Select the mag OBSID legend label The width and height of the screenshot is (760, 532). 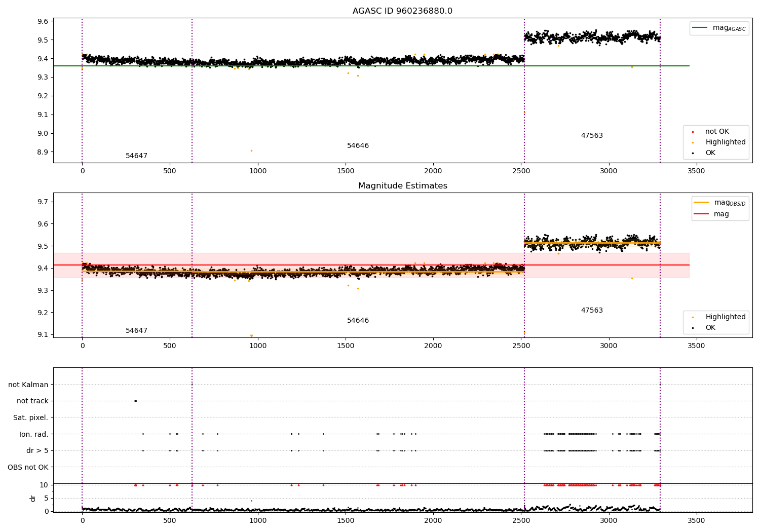(x=730, y=203)
